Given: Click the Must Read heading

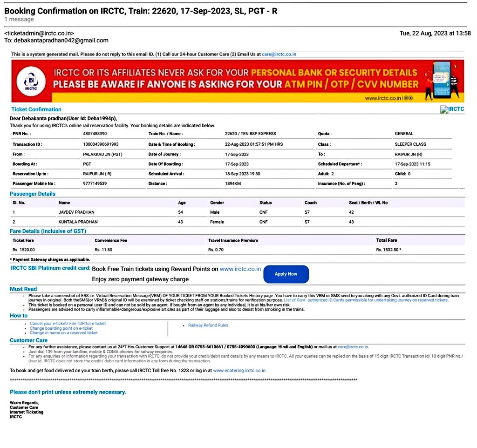Looking at the screenshot, I should coord(23,289).
